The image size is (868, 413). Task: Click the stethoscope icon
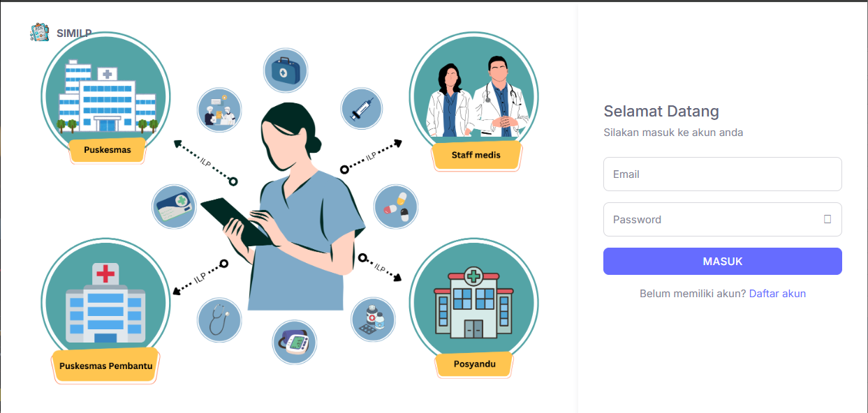219,320
